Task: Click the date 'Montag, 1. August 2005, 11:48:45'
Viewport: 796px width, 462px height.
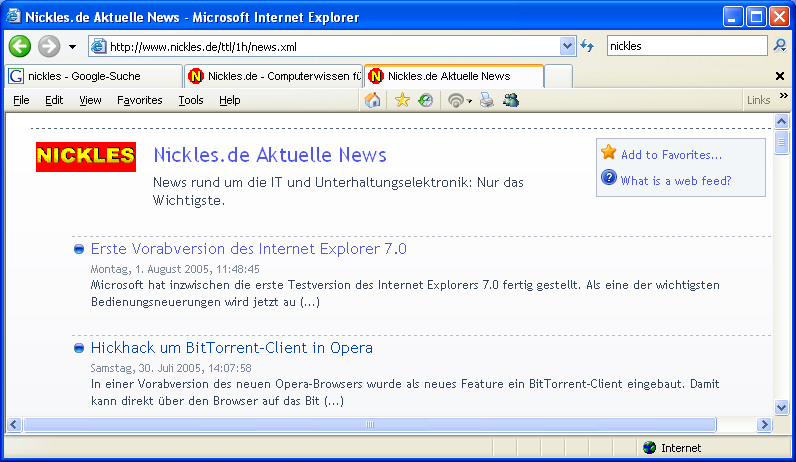Action: pos(175,269)
